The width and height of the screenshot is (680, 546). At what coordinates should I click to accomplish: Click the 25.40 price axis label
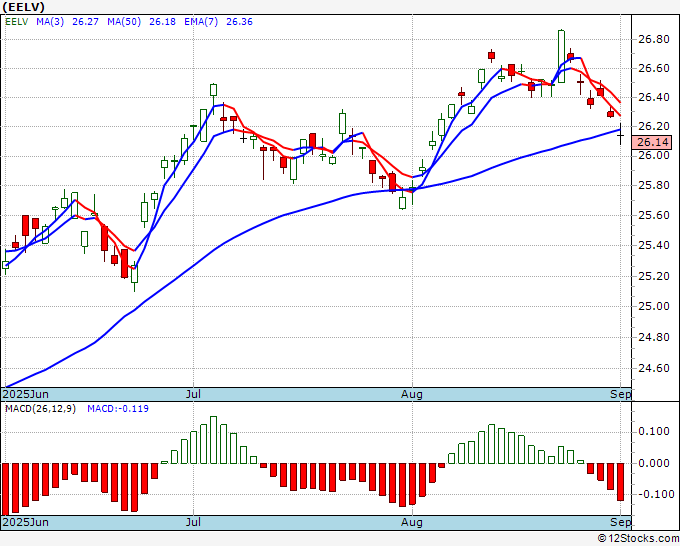tap(654, 246)
